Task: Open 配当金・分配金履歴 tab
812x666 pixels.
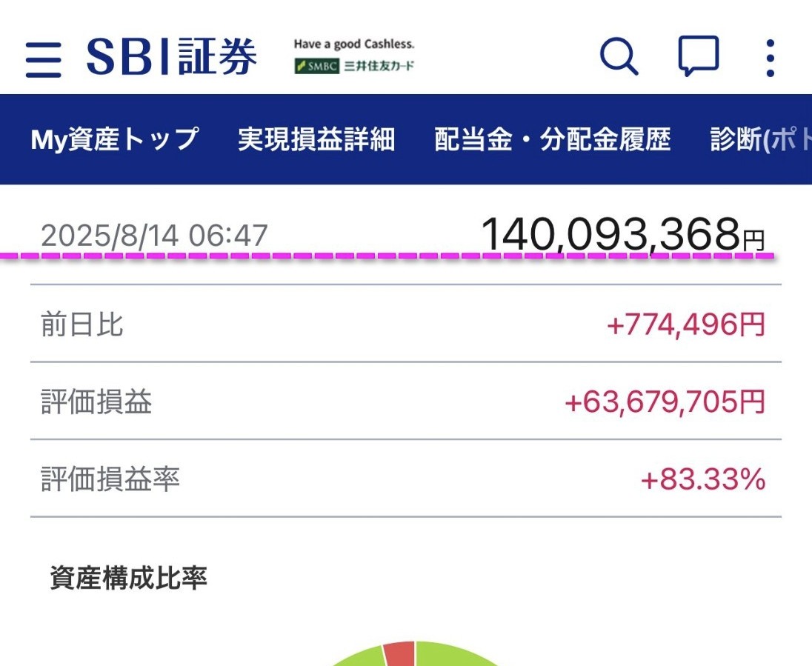Action: (553, 139)
